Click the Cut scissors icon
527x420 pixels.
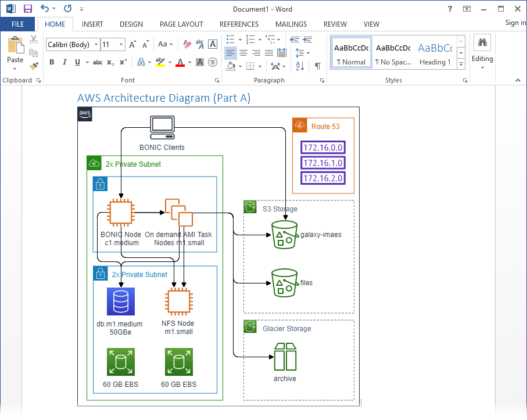[34, 40]
